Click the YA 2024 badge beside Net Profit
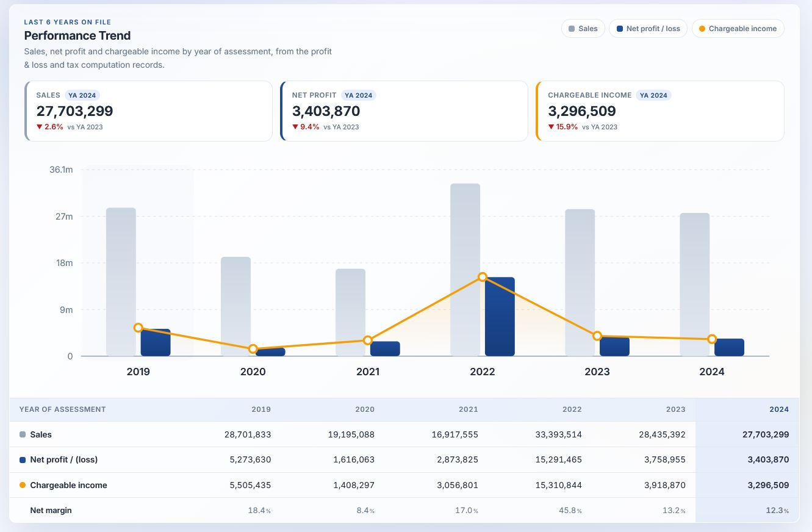The height and width of the screenshot is (532, 812). [x=359, y=95]
